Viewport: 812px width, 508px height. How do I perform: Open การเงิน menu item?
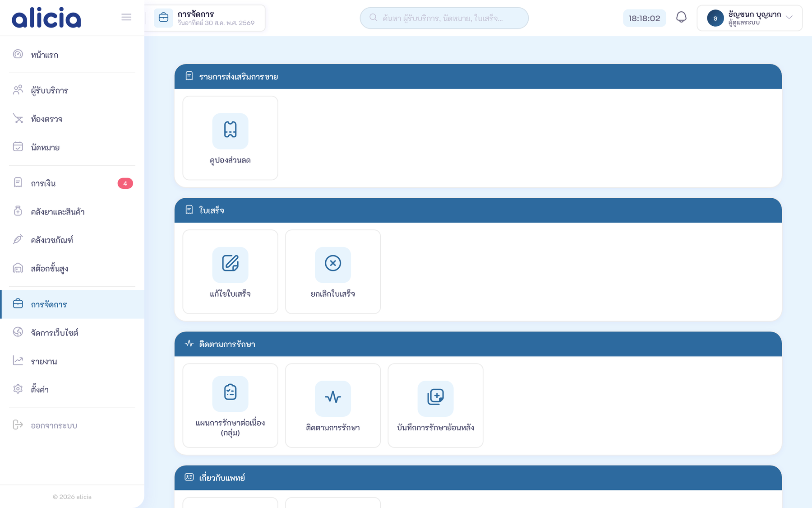coord(72,183)
